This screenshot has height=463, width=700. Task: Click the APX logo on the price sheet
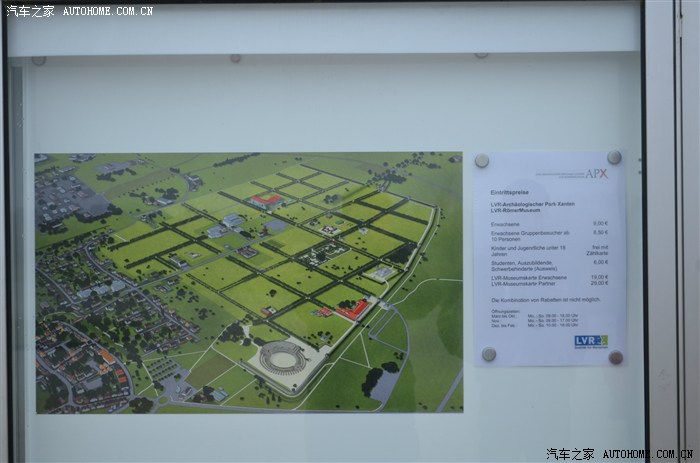596,172
